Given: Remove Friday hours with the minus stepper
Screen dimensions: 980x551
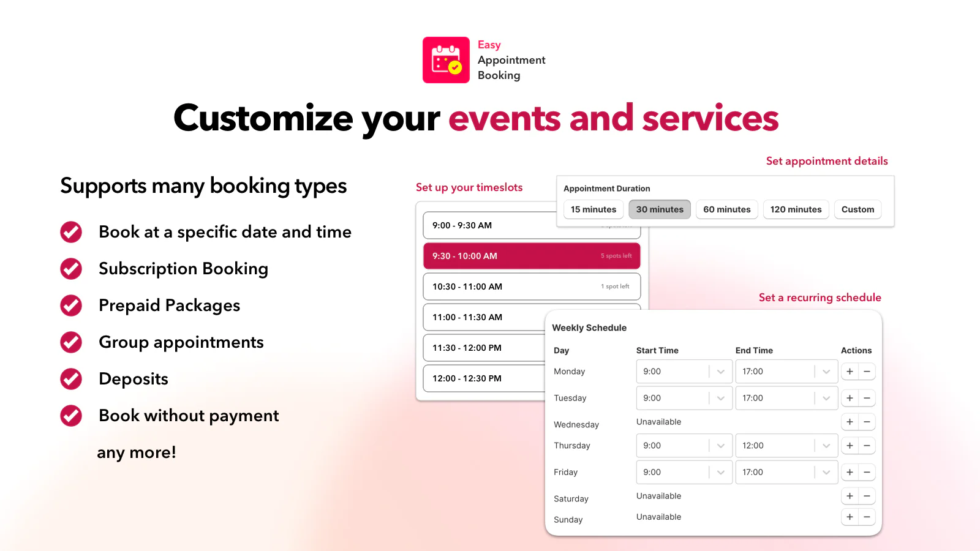Looking at the screenshot, I should 867,472.
